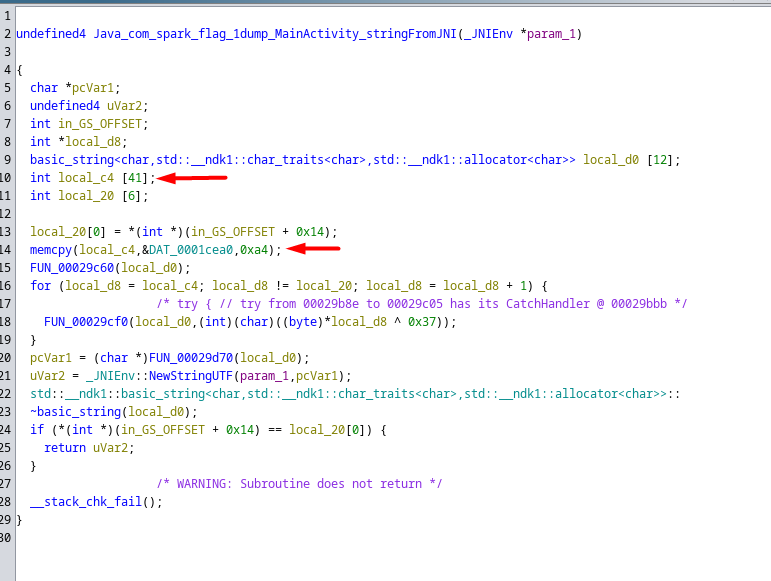771x581 pixels.
Task: Click the 0x37 XOR constant
Action: 422,322
